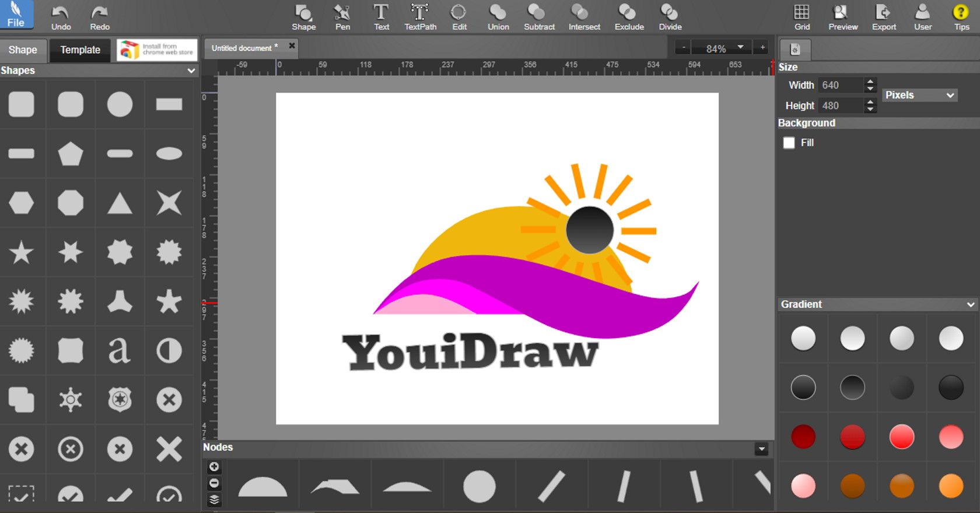Toggle the Grid display
The width and height of the screenshot is (980, 513).
coord(801,17)
